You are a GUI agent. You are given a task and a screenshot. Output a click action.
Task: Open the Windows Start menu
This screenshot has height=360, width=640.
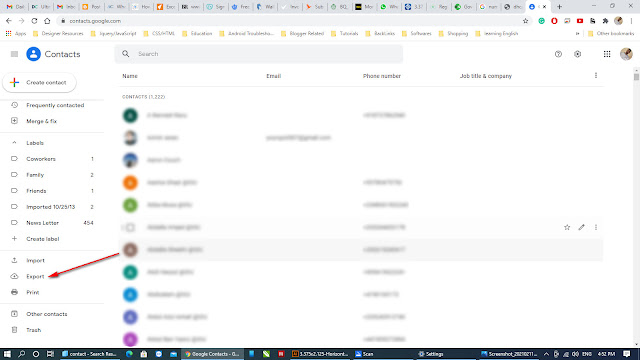tap(7, 354)
